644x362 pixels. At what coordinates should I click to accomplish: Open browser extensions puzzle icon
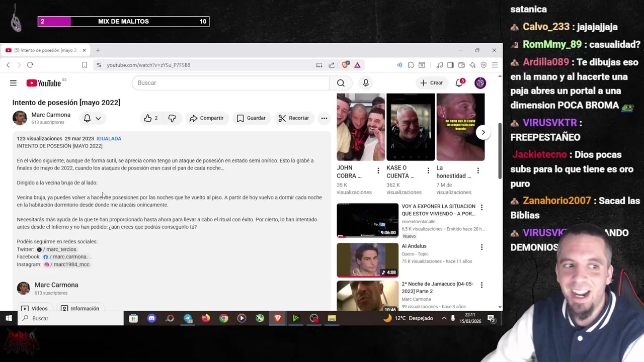pos(411,65)
